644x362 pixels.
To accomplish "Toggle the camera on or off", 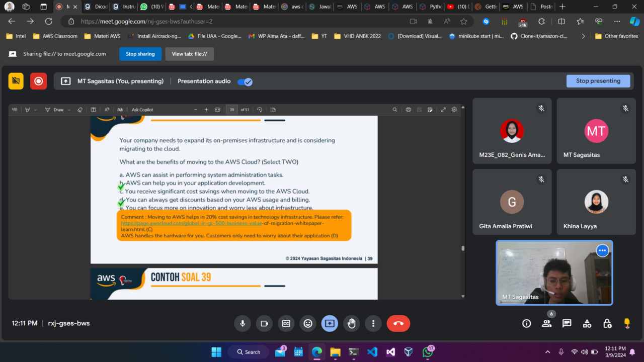I will click(264, 324).
